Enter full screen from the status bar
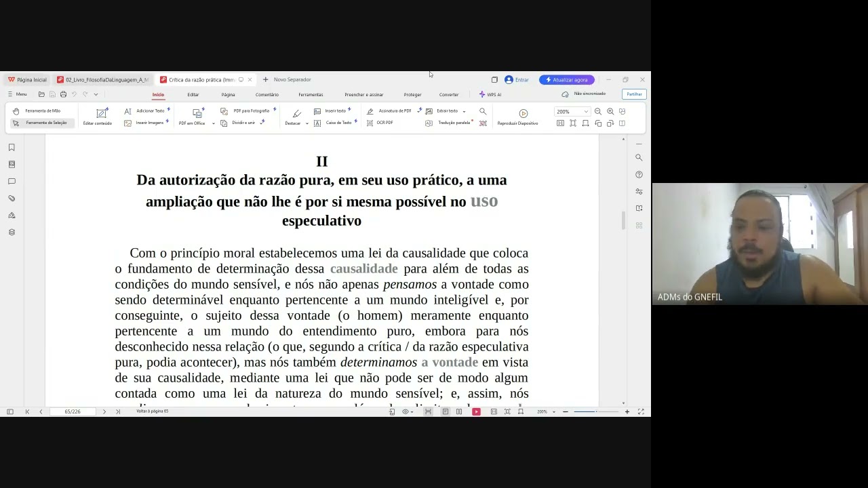The height and width of the screenshot is (488, 868). pyautogui.click(x=641, y=411)
